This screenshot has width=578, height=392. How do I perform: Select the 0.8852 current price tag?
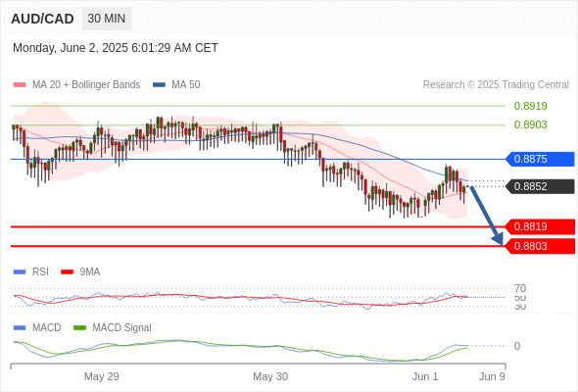click(x=540, y=186)
